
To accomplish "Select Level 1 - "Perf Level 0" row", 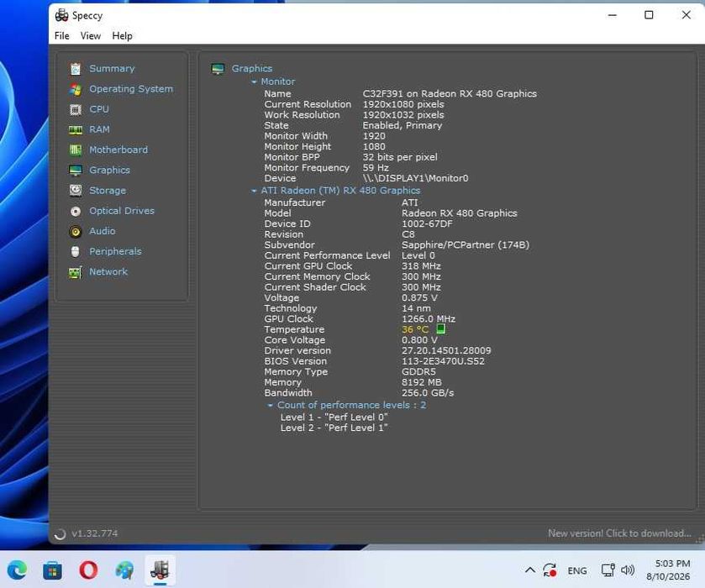I will [334, 417].
